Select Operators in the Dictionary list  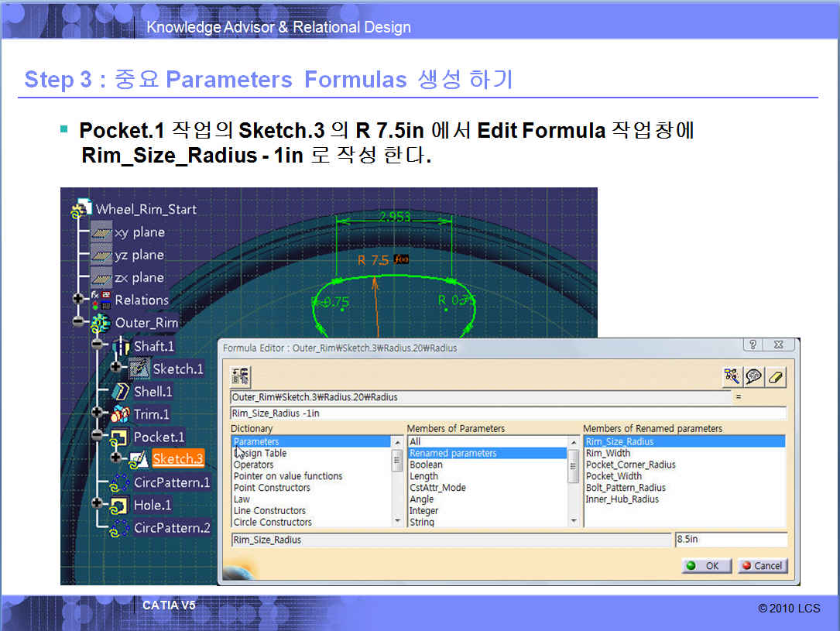253,465
